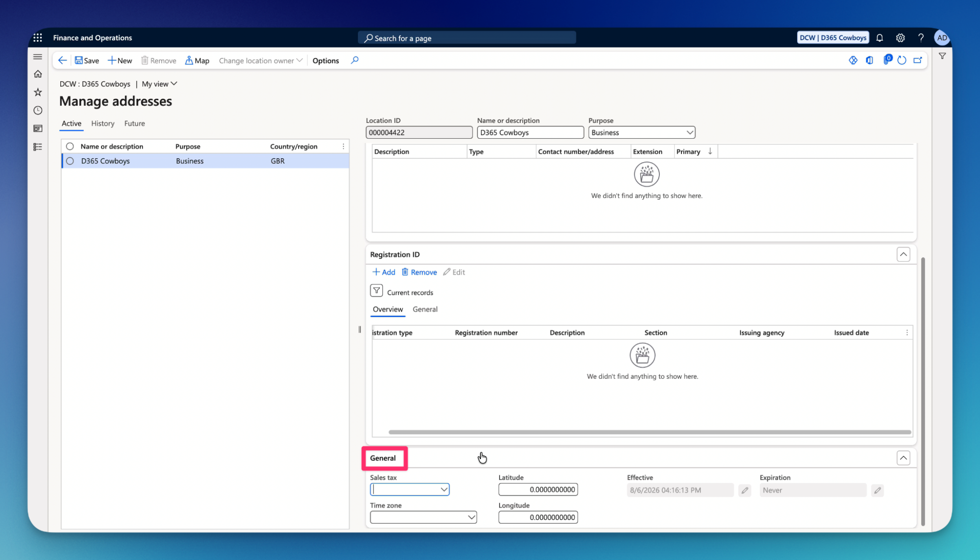Viewport: 980px width, 560px height.
Task: Switch to the History tab
Action: click(102, 123)
